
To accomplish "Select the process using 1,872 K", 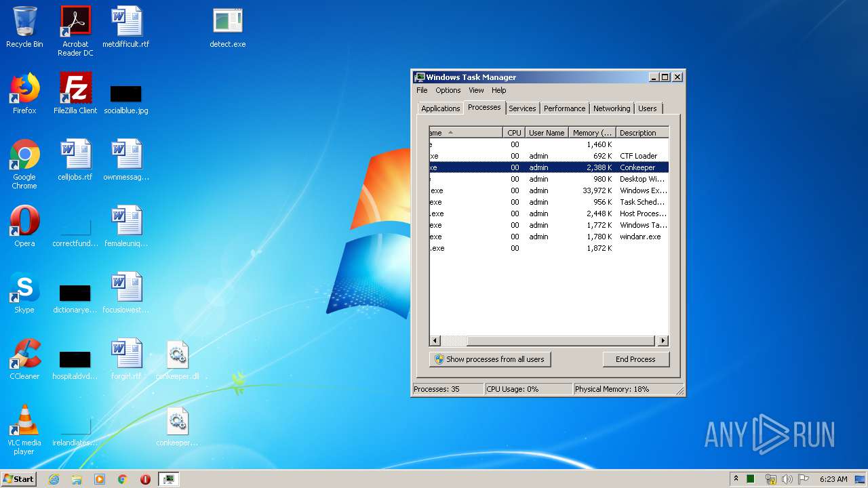I will [549, 248].
